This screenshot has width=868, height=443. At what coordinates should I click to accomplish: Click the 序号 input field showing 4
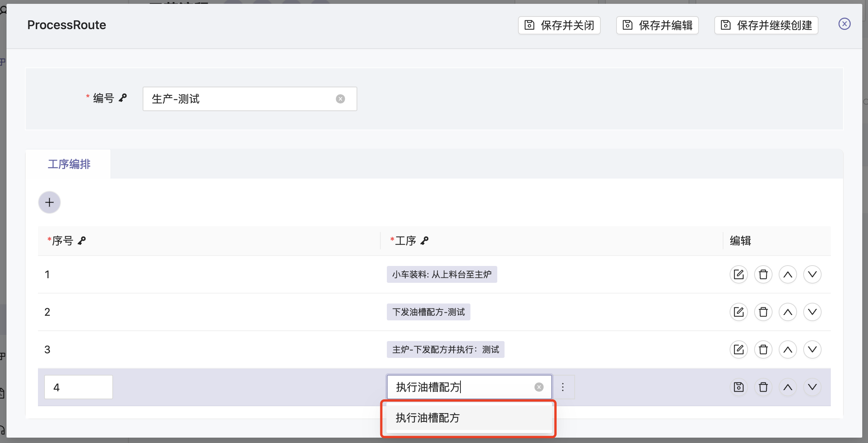pos(79,387)
